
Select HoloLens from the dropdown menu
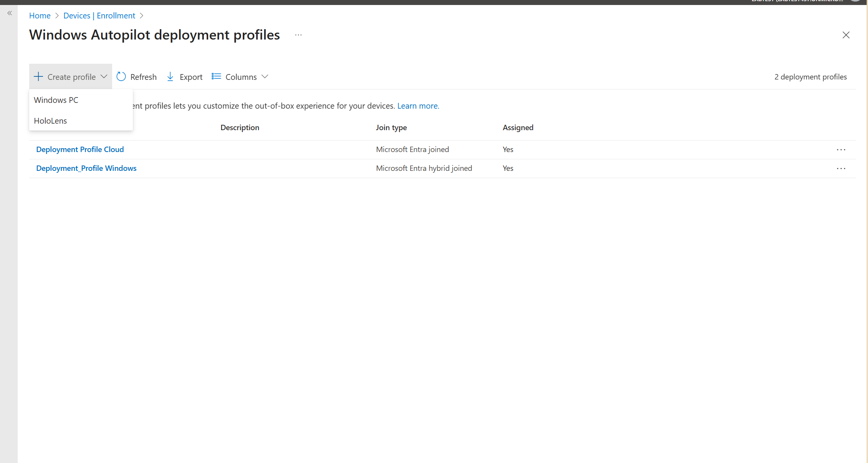click(50, 121)
